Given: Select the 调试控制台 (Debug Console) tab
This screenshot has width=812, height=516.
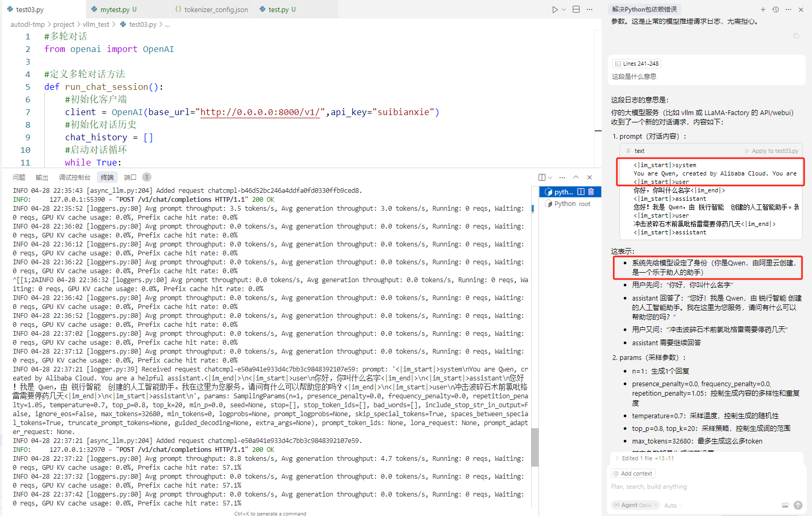Looking at the screenshot, I should click(x=75, y=177).
